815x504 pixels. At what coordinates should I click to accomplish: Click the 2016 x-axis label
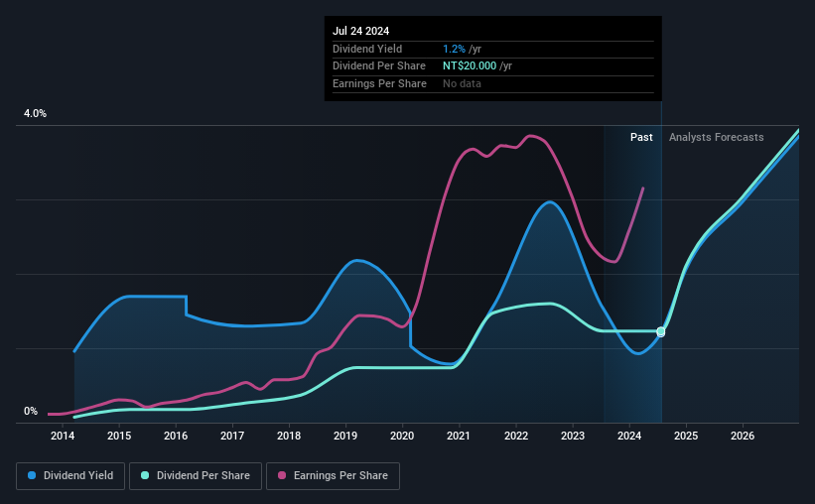click(176, 436)
